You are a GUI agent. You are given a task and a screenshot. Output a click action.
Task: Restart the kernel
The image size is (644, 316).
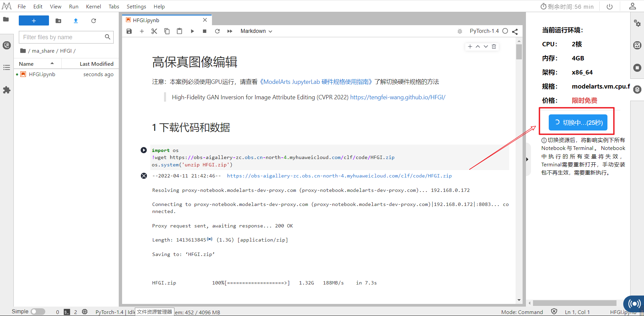pyautogui.click(x=217, y=31)
